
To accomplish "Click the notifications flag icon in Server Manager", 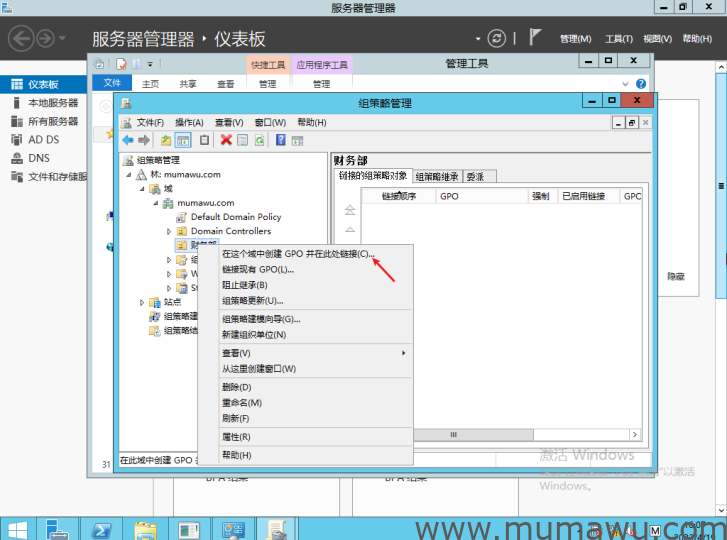I will (x=535, y=37).
